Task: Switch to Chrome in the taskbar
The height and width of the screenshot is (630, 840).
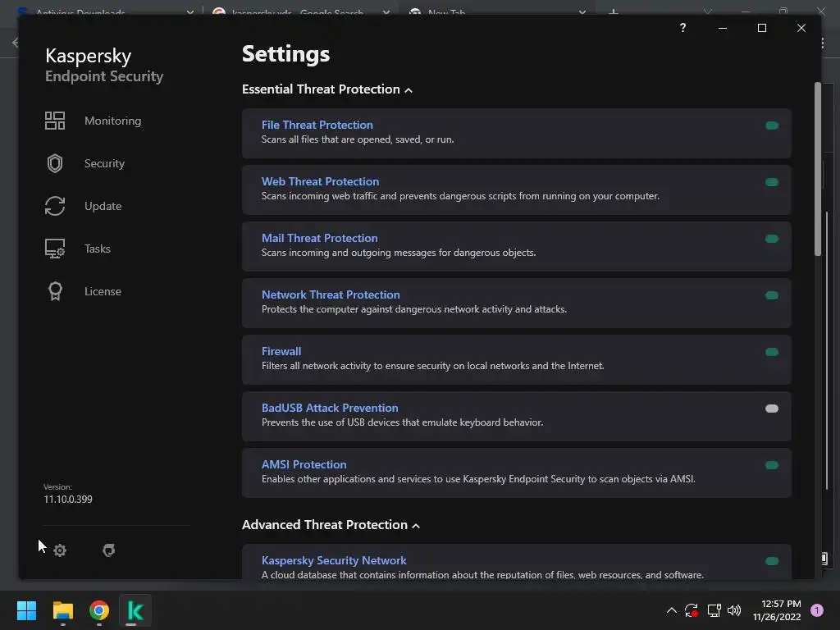Action: (x=99, y=610)
